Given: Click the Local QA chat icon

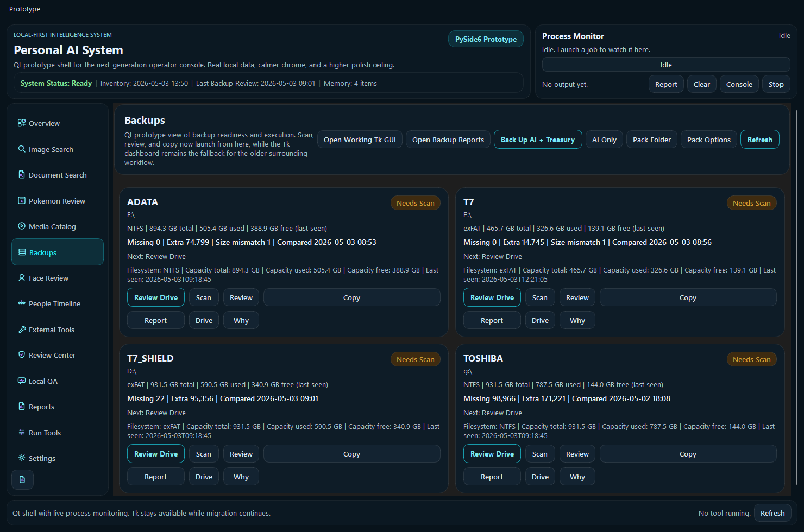Looking at the screenshot, I should [x=22, y=381].
